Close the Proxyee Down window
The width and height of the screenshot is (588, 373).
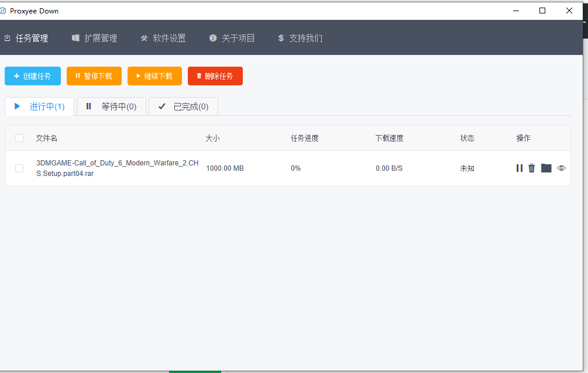569,11
